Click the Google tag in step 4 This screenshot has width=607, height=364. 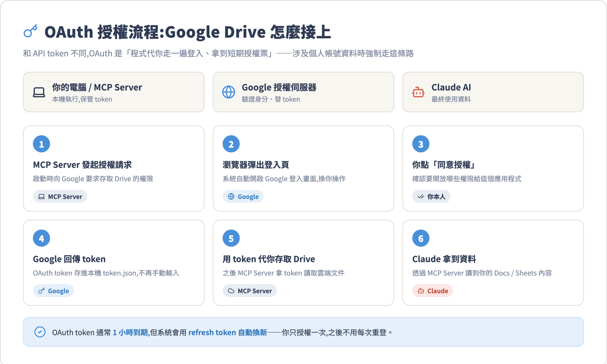tap(53, 291)
